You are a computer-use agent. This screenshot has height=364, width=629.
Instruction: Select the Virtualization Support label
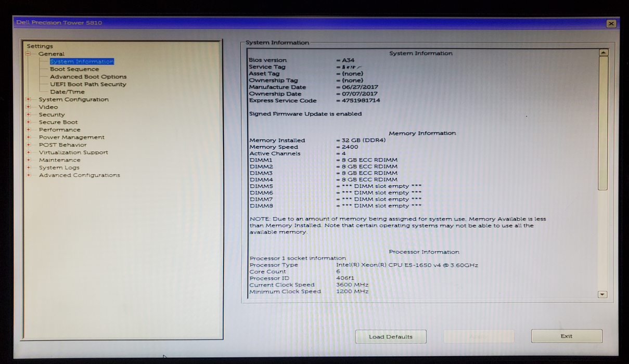pos(73,152)
